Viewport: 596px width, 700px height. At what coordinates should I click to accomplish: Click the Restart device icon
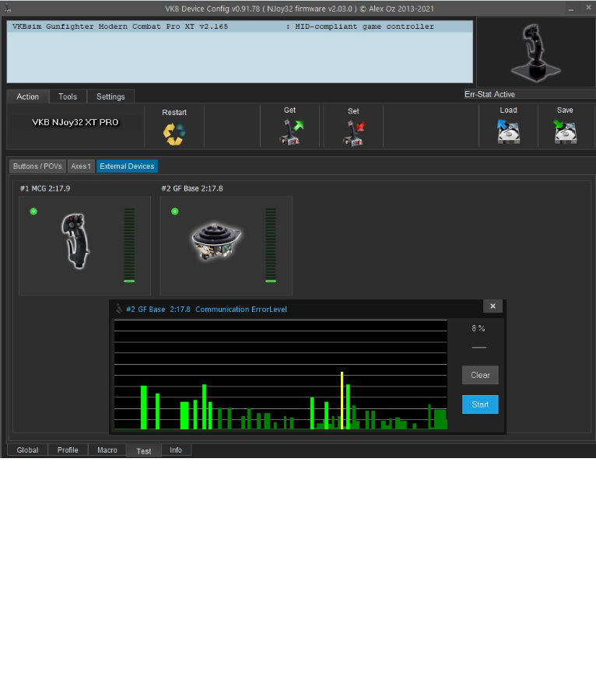pyautogui.click(x=174, y=133)
